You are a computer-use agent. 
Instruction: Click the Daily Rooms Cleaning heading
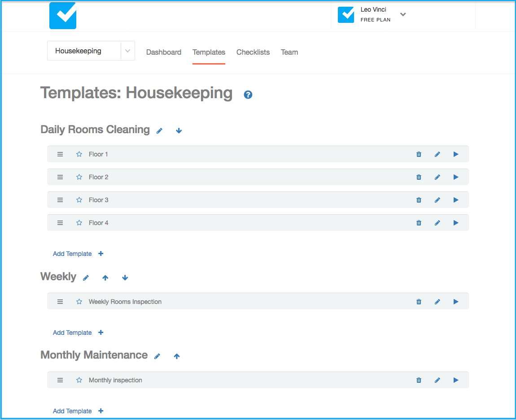95,130
